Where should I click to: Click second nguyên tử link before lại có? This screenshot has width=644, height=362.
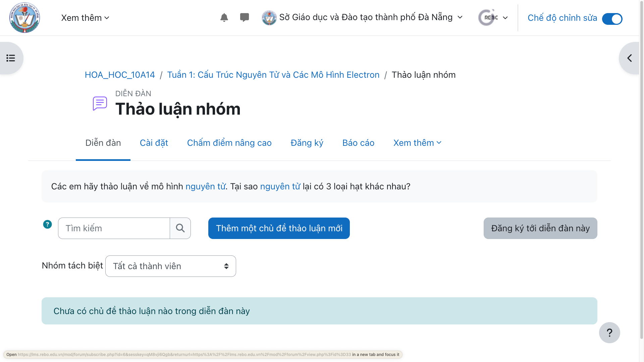[x=280, y=187]
